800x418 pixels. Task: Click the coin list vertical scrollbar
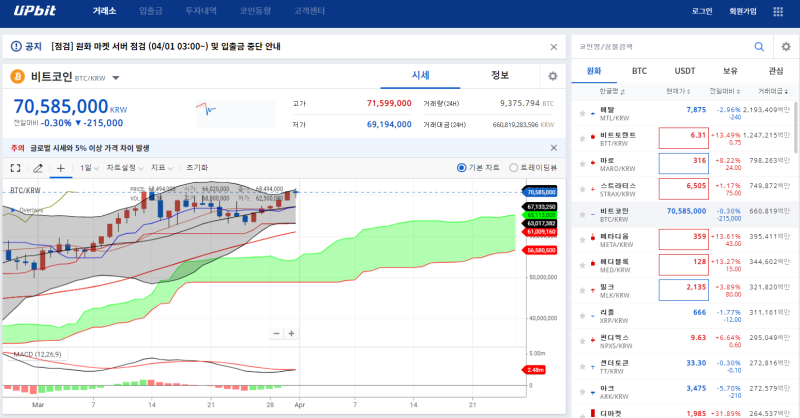(x=795, y=128)
